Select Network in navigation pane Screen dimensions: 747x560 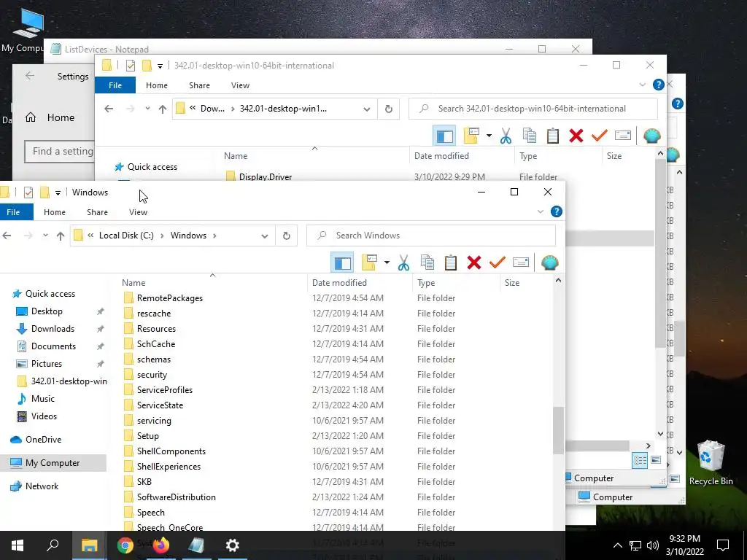(42, 486)
